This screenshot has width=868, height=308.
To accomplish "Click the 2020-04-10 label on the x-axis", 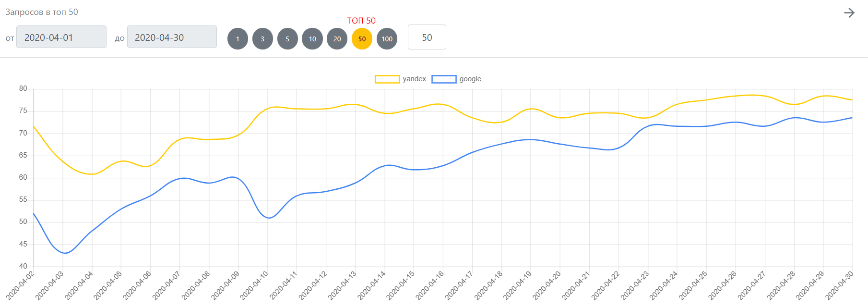I will 254,285.
